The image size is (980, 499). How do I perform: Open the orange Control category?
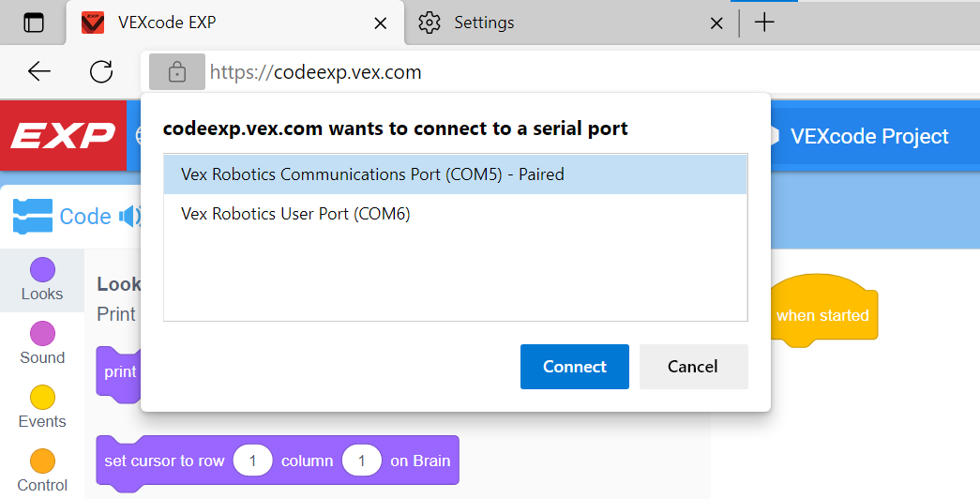click(42, 472)
